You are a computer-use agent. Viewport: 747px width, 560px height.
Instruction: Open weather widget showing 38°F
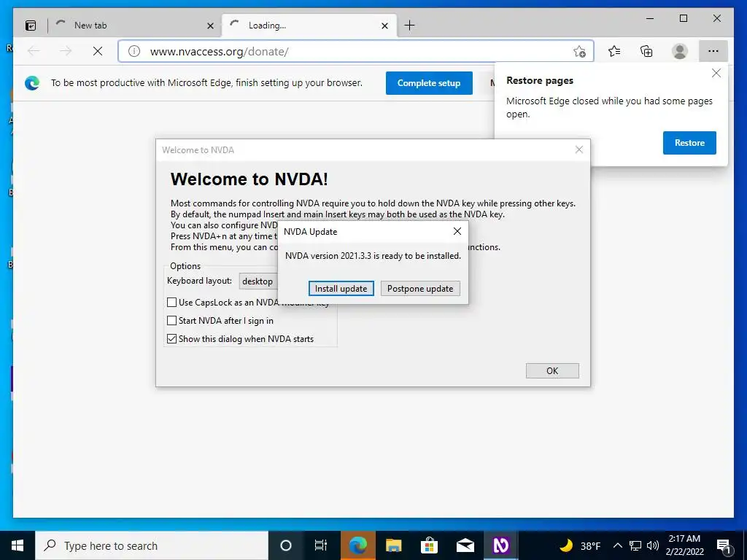(x=580, y=545)
